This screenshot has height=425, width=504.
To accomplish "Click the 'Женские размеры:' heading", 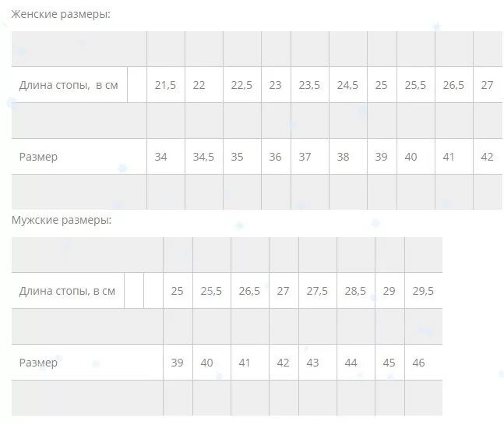I will click(x=61, y=14).
